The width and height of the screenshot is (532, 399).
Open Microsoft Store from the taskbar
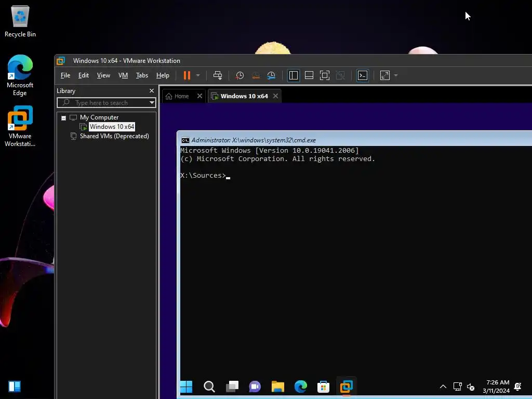tap(323, 387)
